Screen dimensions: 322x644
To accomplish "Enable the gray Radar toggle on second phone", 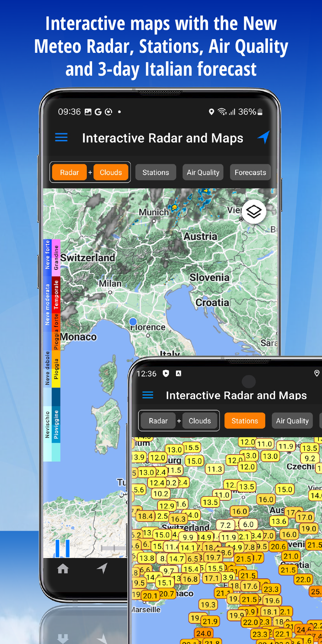I will pyautogui.click(x=158, y=421).
